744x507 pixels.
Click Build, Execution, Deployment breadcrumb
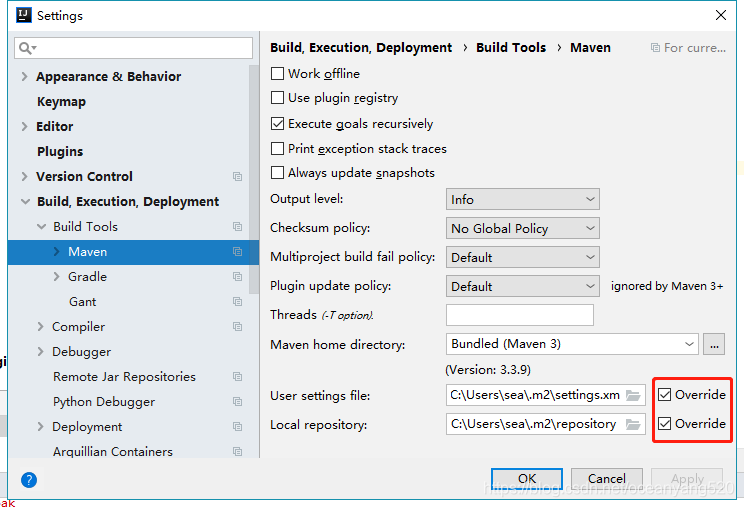coord(361,47)
